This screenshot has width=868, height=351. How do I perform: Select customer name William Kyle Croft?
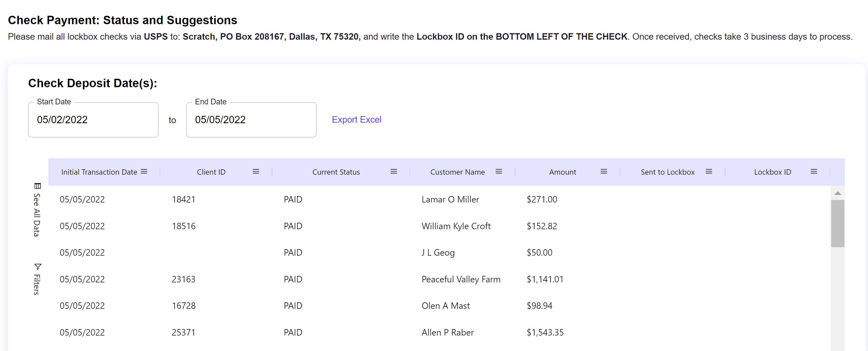tap(456, 226)
